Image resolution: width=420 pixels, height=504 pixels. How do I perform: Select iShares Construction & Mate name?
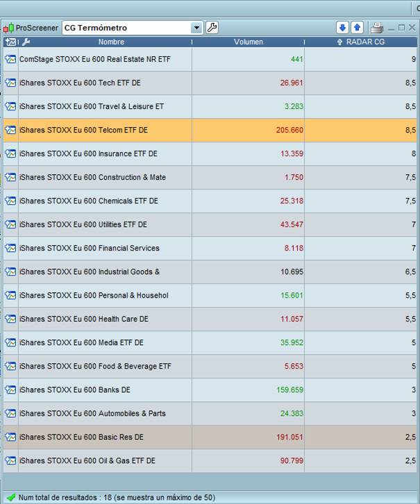[x=92, y=177]
